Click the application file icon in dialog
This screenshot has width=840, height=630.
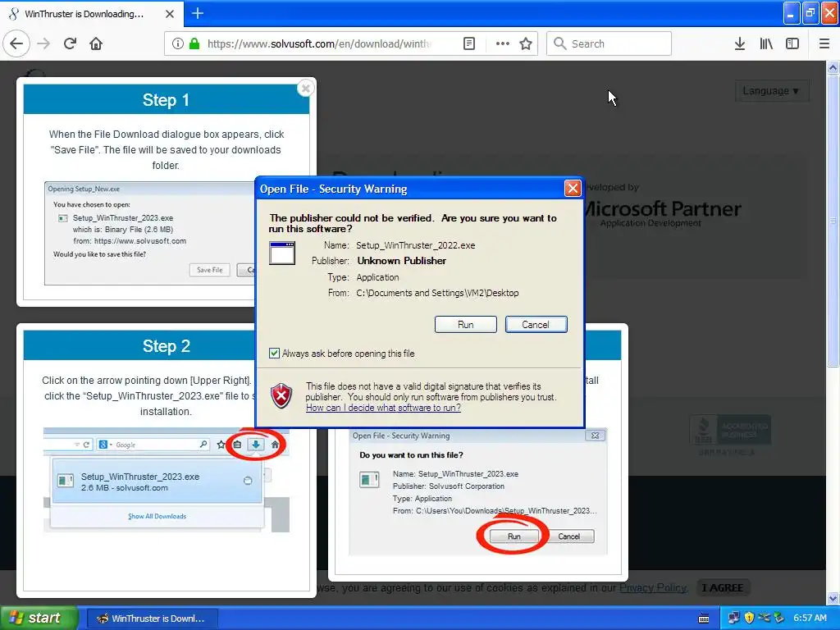(x=282, y=253)
